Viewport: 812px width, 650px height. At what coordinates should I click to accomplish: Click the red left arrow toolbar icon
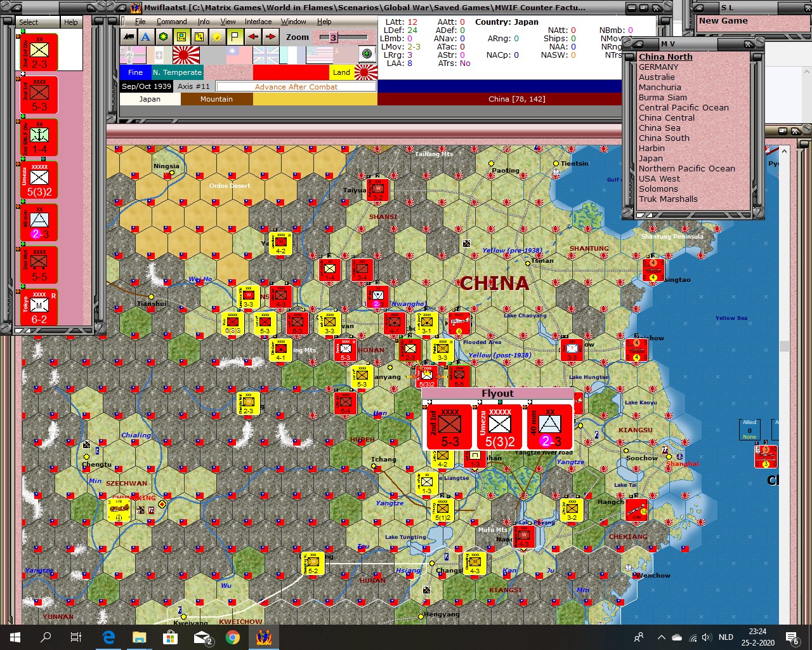click(x=253, y=37)
